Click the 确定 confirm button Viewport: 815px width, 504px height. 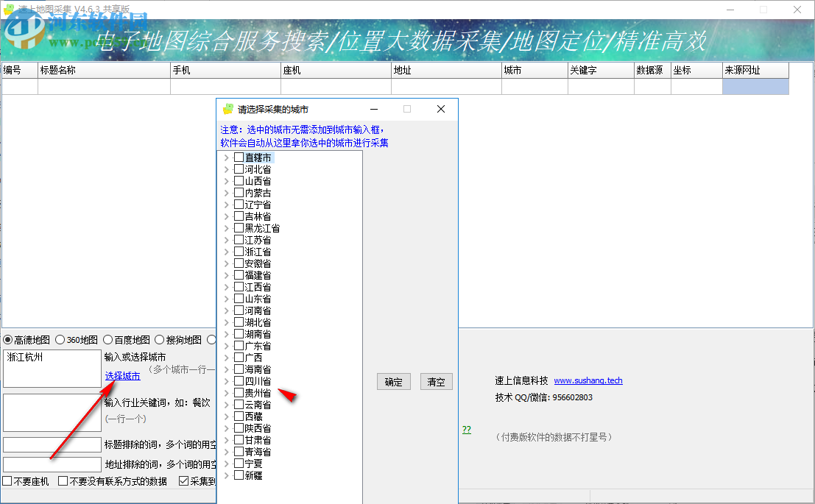coord(393,381)
